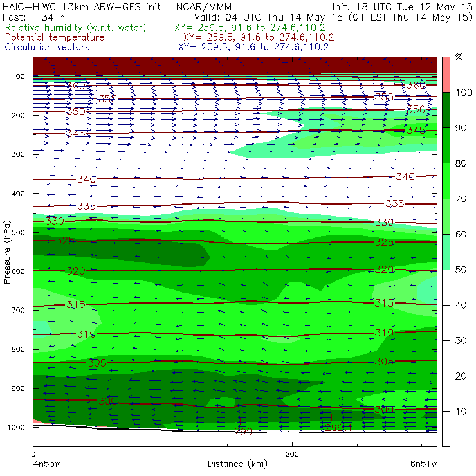Screen dimensions: 476x476
Task: Click the blue Circulation vectors legend label
Action: pos(47,47)
